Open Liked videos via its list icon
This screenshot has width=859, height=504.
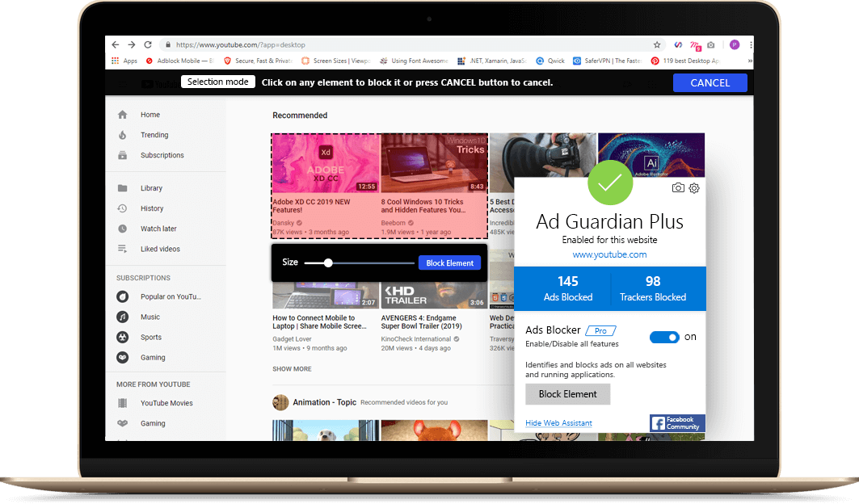point(122,249)
